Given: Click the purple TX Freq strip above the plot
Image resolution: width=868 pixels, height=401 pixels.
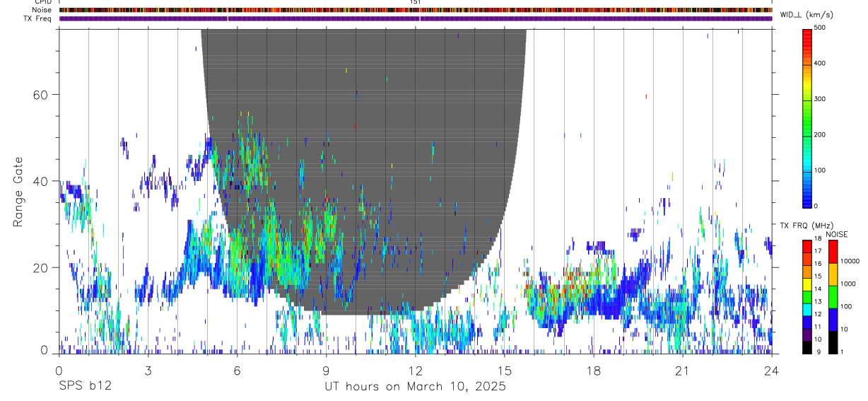Looking at the screenshot, I should click(416, 18).
